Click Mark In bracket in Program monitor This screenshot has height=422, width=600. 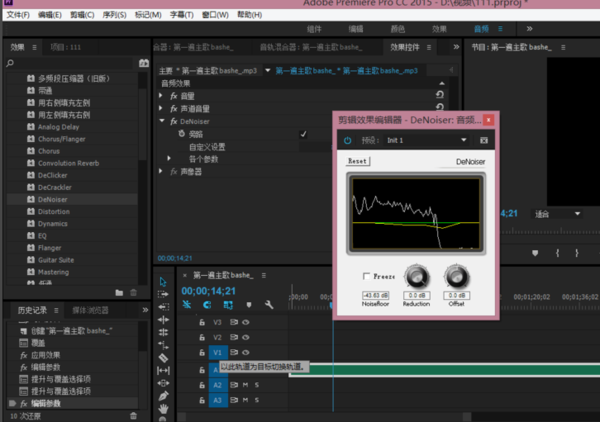(x=558, y=253)
